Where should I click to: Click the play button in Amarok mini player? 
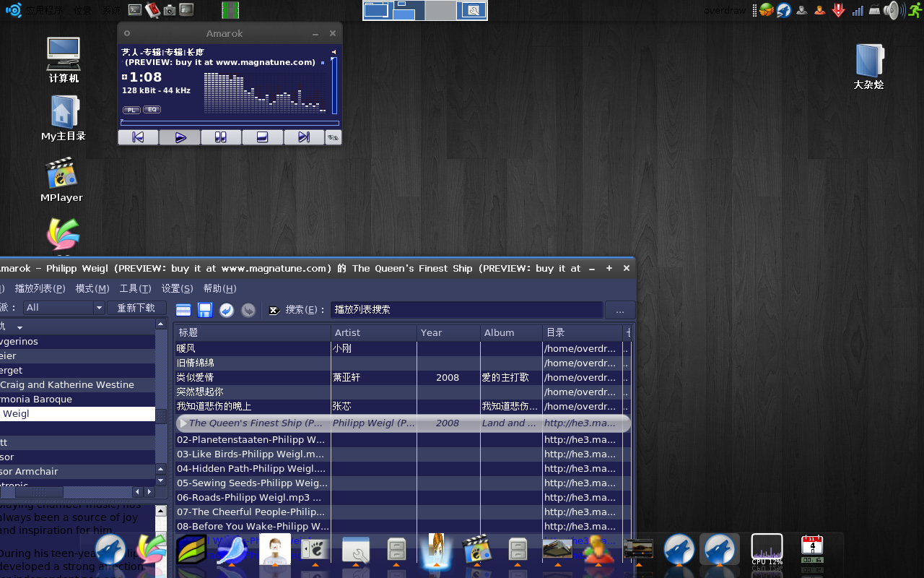[x=180, y=137]
